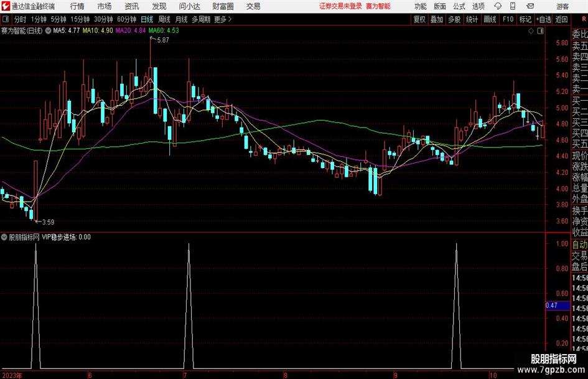Click the 游客 guest account label

(x=562, y=6)
